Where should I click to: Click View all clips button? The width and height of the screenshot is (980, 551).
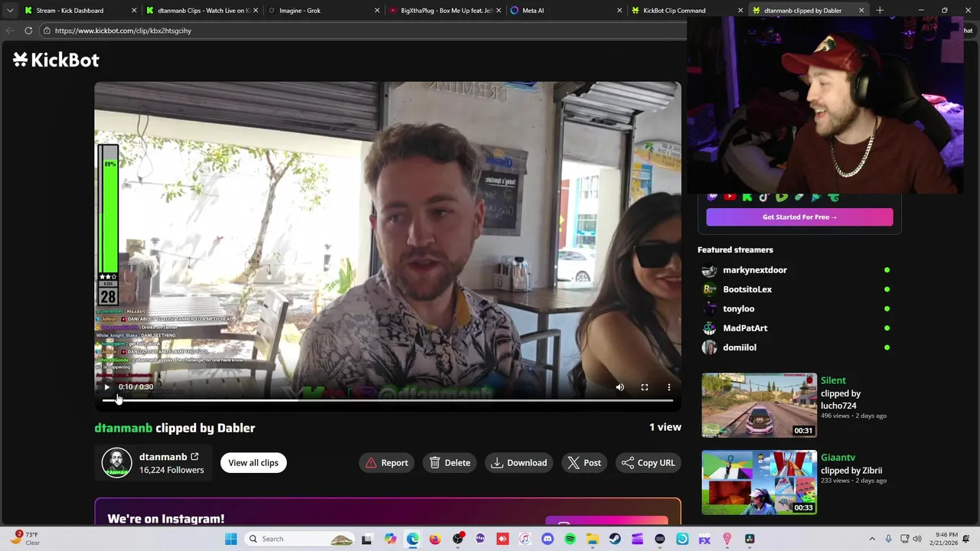[253, 463]
